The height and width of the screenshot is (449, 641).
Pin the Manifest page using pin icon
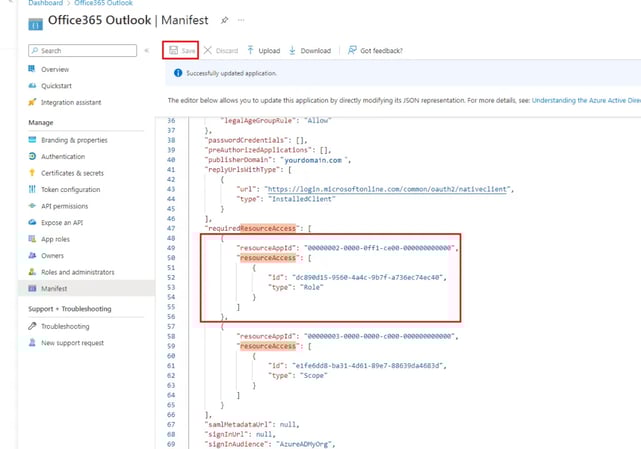[225, 20]
